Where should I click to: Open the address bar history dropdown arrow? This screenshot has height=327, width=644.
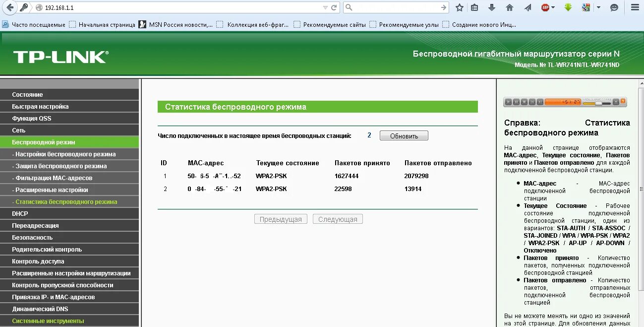coord(325,7)
